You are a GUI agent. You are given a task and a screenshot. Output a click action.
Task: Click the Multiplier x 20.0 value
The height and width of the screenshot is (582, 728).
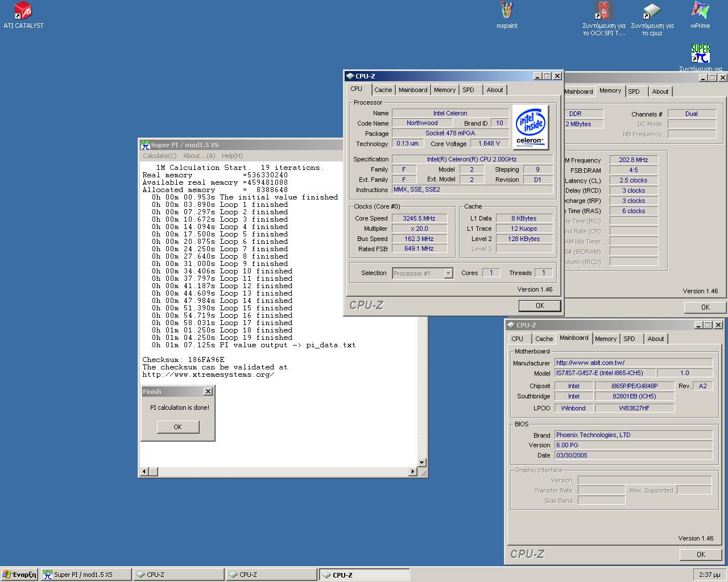click(419, 228)
